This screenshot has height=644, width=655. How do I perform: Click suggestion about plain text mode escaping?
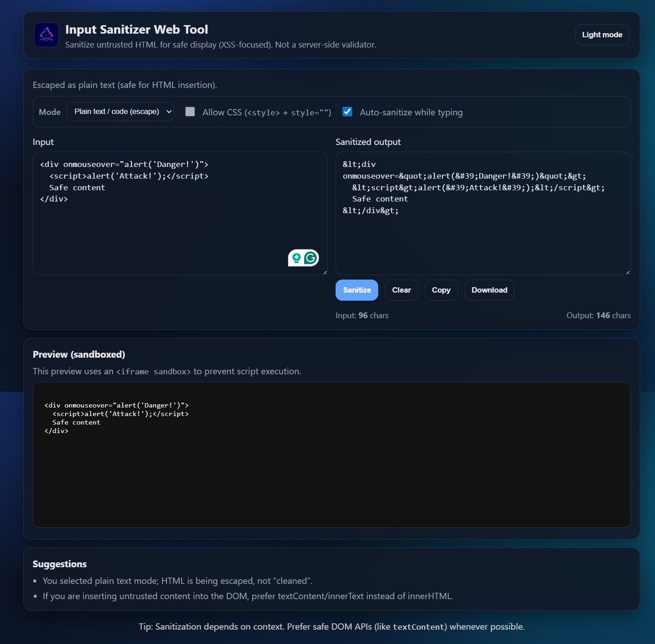click(x=178, y=581)
